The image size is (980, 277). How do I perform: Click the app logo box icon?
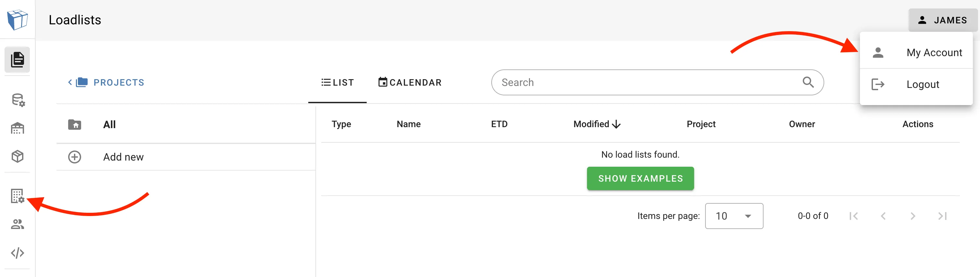18,20
